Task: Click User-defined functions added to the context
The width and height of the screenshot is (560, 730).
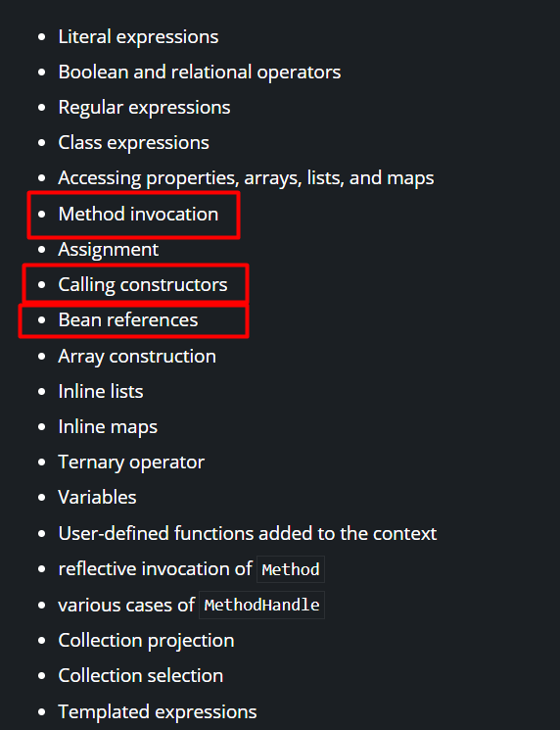Action: 248,534
